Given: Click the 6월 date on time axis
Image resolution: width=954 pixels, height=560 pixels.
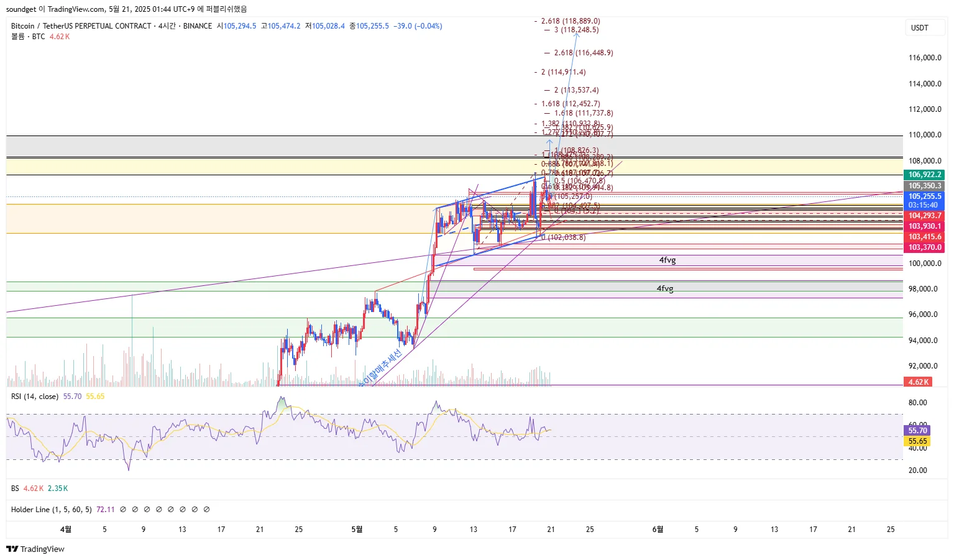Looking at the screenshot, I should (x=658, y=530).
